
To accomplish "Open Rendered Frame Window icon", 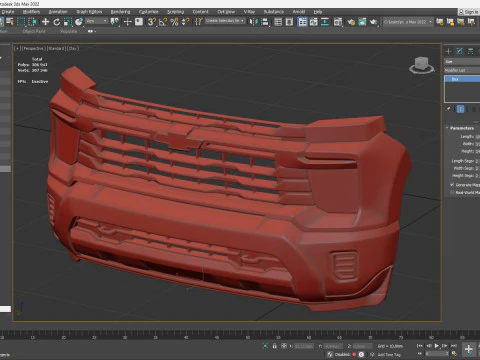I will pyautogui.click(x=362, y=22).
